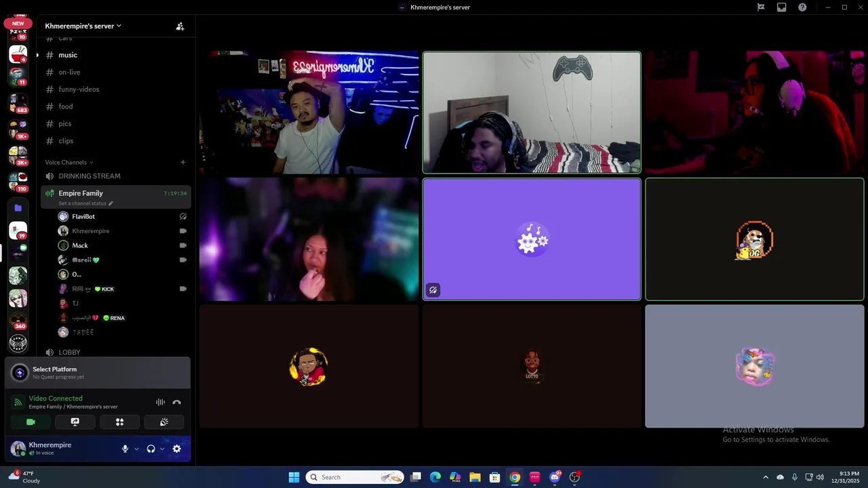This screenshot has width=868, height=488.
Task: Open server icon with 110 badge
Action: [x=18, y=182]
